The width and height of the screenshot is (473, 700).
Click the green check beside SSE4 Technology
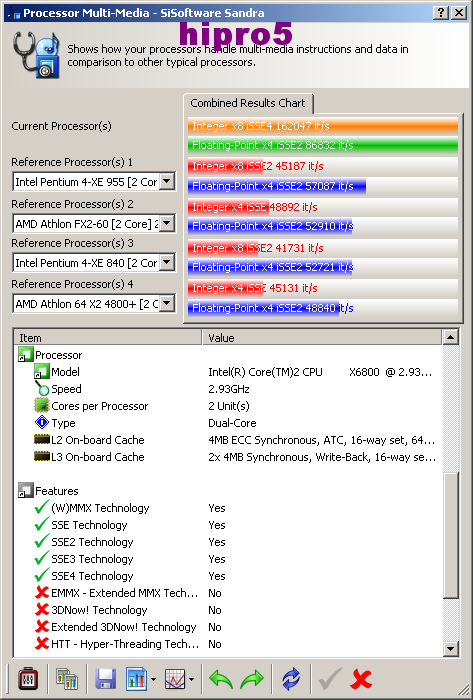click(x=41, y=575)
